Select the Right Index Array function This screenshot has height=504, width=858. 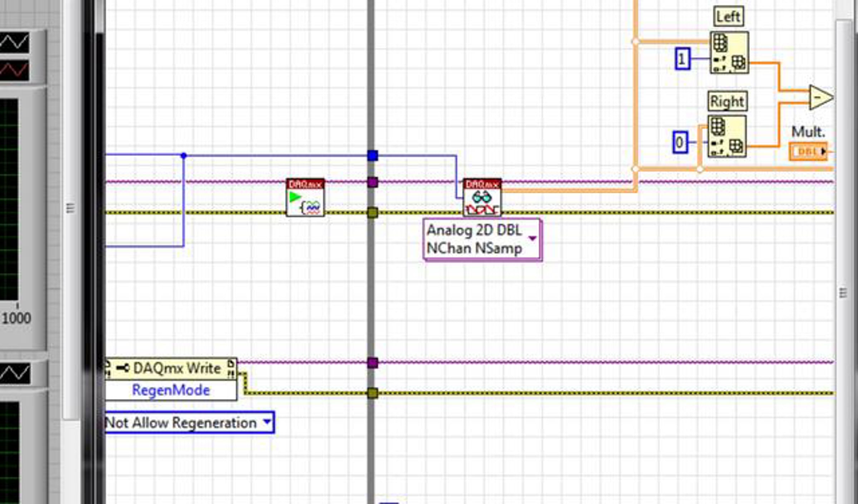click(727, 136)
